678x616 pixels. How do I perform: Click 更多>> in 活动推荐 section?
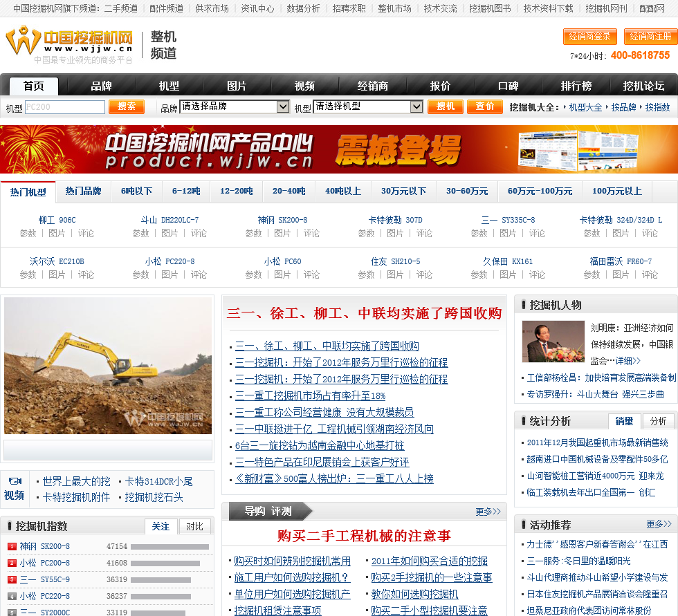[659, 524]
